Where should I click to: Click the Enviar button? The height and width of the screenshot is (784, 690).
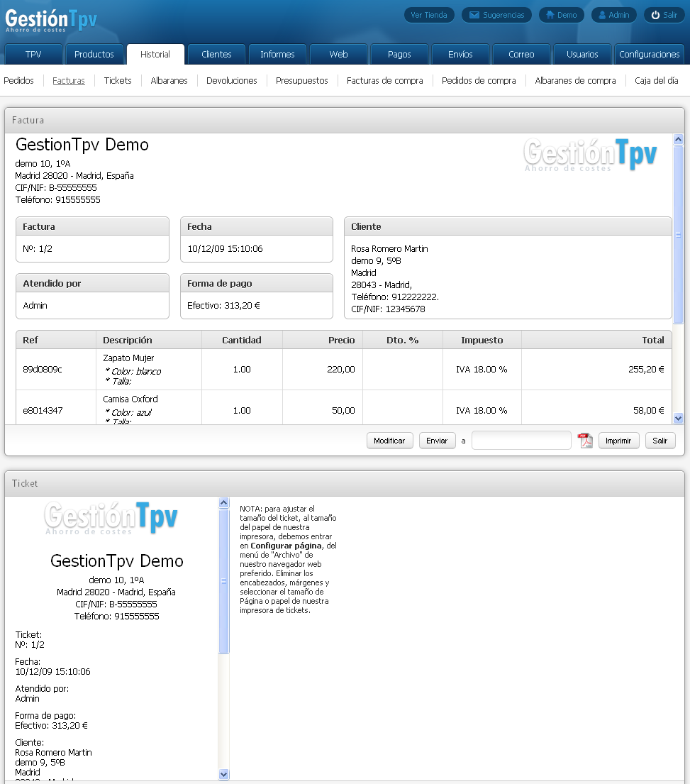click(437, 441)
